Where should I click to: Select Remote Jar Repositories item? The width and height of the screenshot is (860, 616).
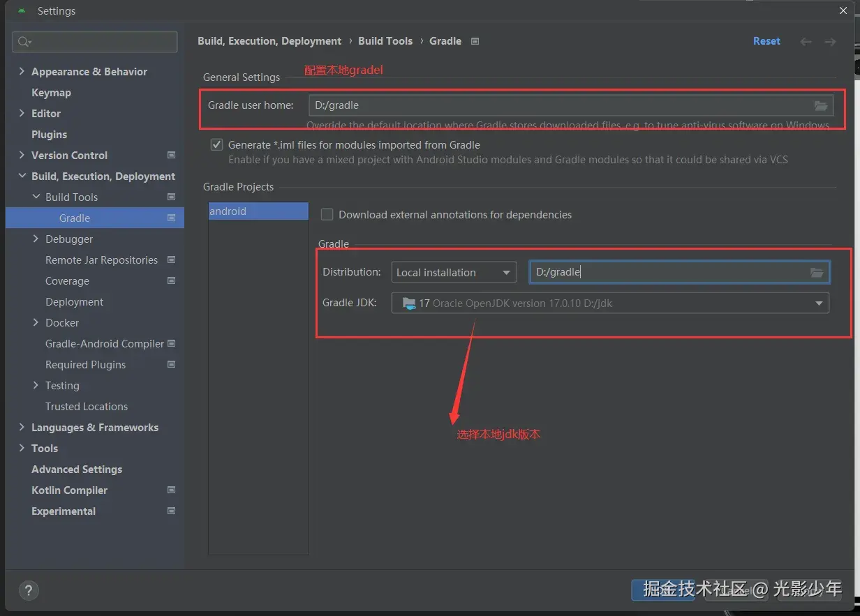101,260
